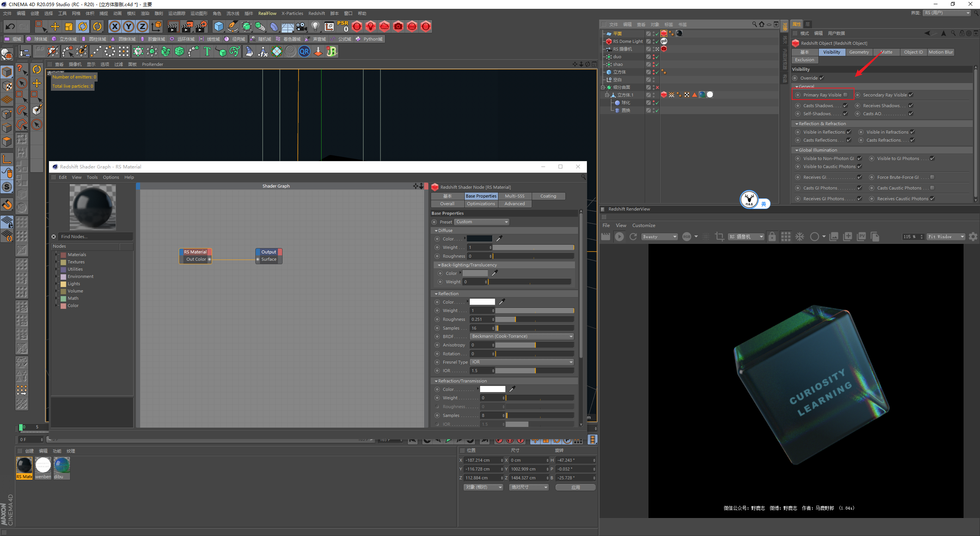Click the red Redshift camera icon
980x536 pixels.
tap(398, 26)
